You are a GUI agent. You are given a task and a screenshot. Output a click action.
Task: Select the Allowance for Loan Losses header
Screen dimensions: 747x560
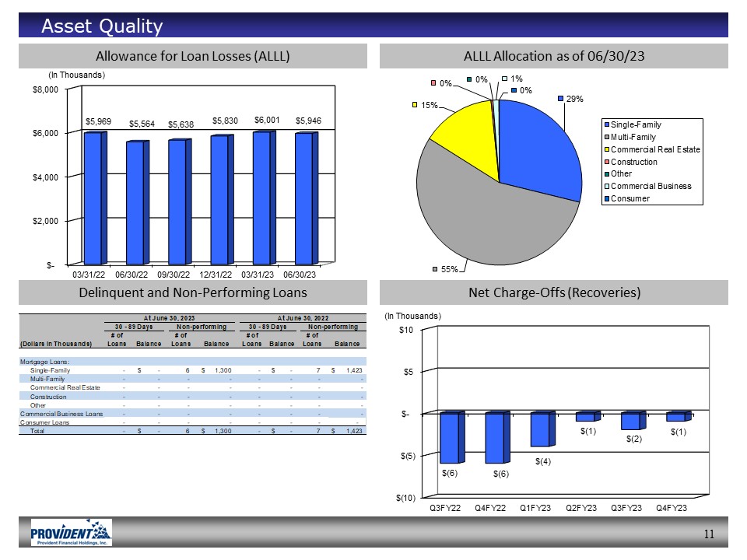click(x=192, y=56)
